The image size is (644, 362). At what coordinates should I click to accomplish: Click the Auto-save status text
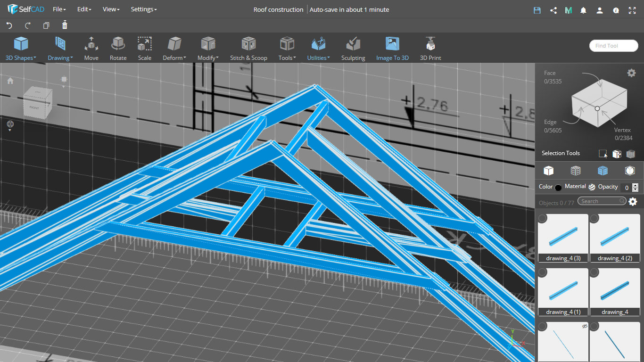click(349, 9)
